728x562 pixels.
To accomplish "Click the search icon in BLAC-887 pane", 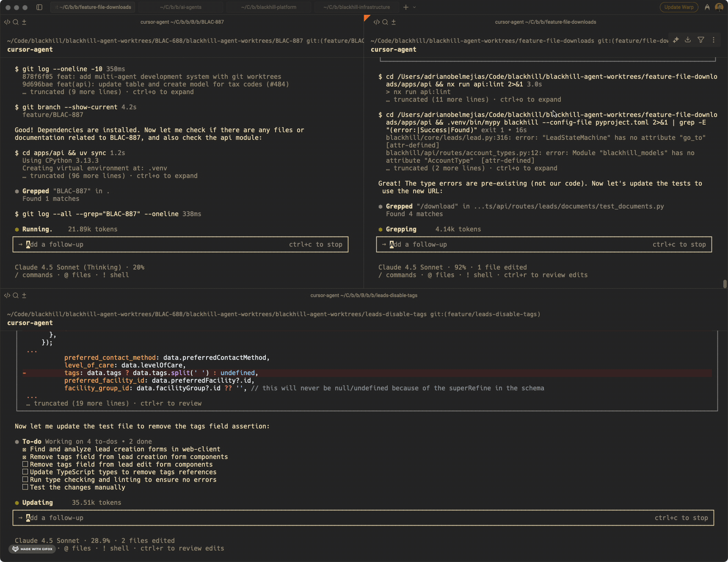I will (16, 22).
